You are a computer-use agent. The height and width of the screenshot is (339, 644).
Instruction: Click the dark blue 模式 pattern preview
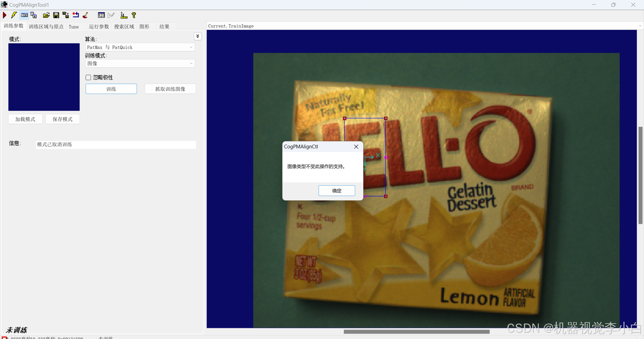point(44,77)
